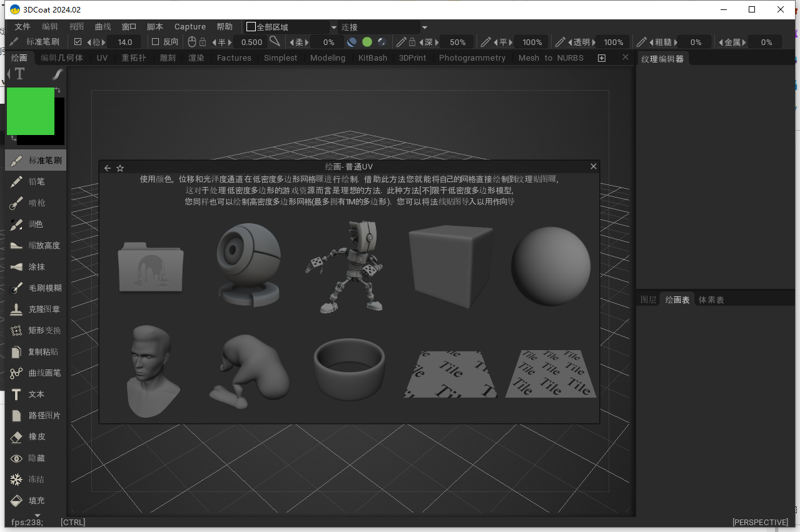The image size is (800, 532).
Task: Click the dark blue sphere channel icon
Action: [x=352, y=42]
